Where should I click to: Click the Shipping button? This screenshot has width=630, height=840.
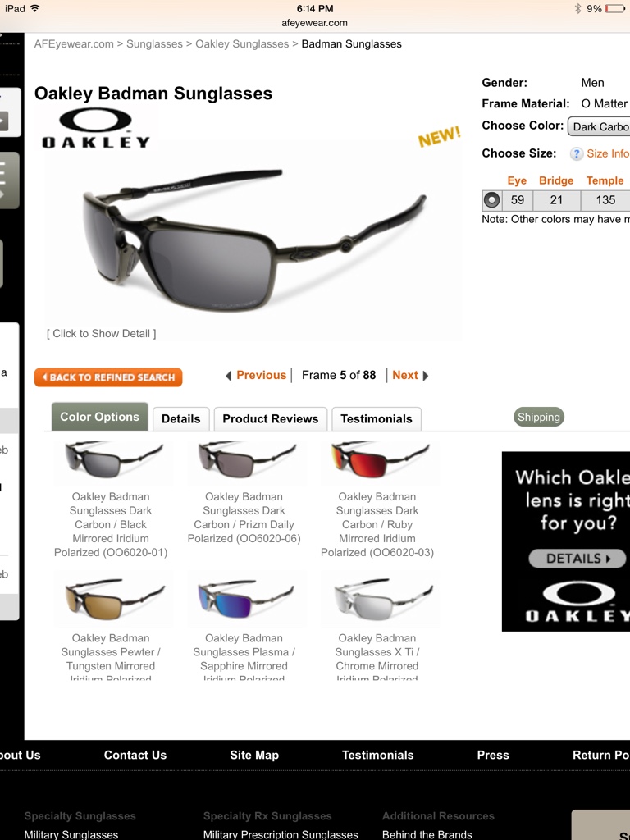[539, 418]
